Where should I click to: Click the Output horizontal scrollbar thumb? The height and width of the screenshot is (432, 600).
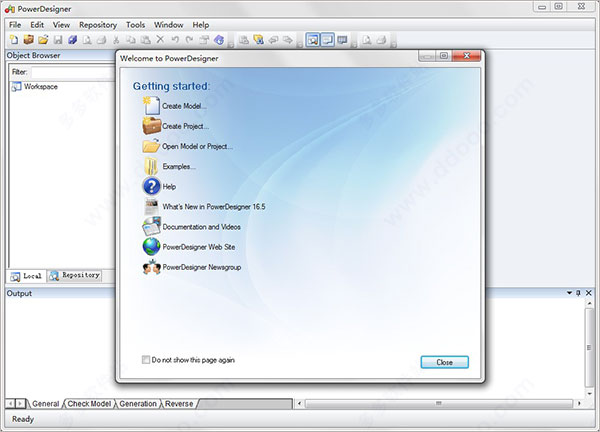click(439, 403)
